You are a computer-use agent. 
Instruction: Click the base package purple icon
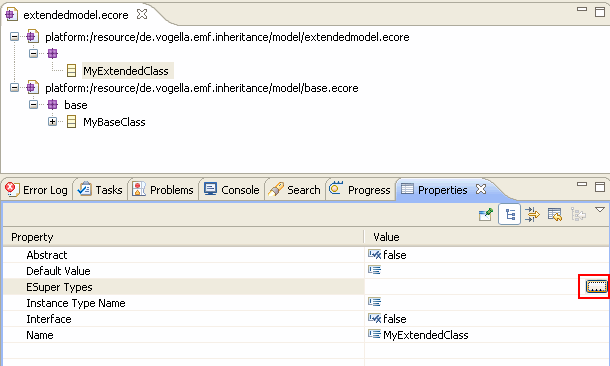53,105
